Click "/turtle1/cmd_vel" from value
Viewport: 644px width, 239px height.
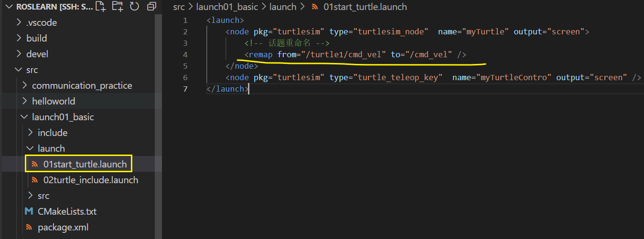[x=343, y=54]
